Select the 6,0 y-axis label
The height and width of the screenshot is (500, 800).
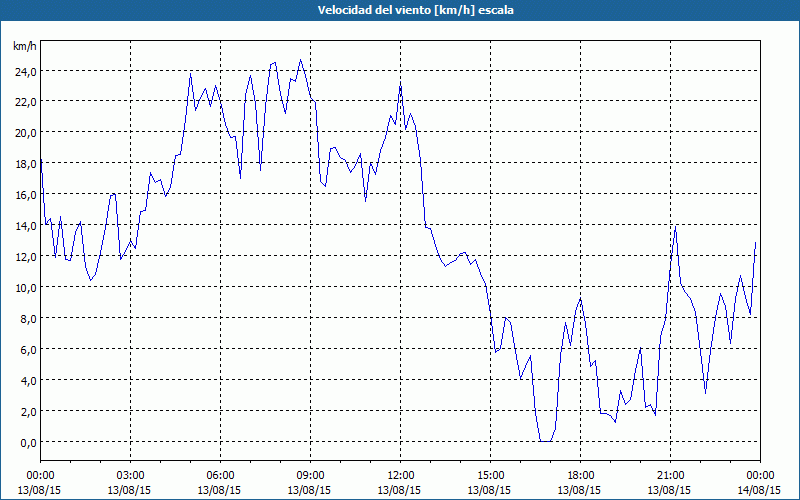pyautogui.click(x=30, y=349)
